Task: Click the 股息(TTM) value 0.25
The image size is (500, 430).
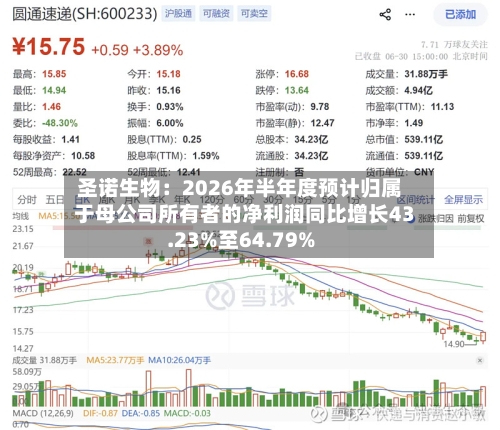Action: click(192, 139)
